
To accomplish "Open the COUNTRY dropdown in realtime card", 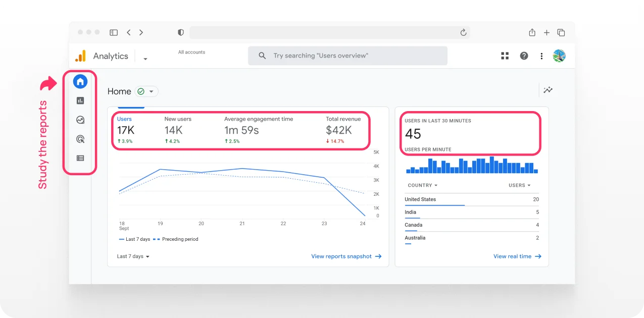I will click(422, 185).
